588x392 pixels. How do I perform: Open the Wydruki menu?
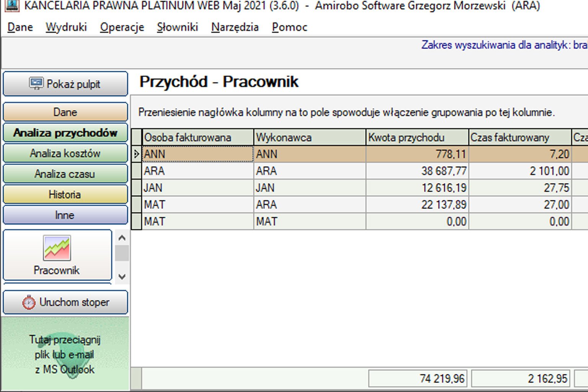tap(66, 27)
